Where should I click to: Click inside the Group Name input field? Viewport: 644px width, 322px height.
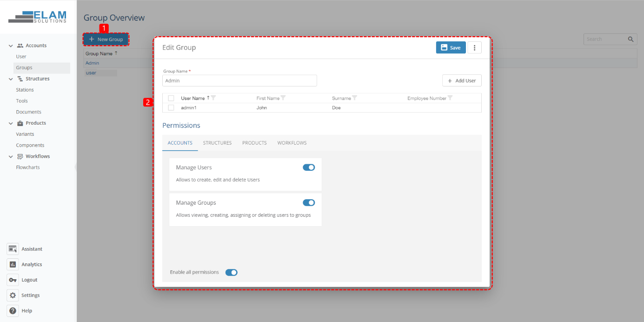pyautogui.click(x=239, y=80)
